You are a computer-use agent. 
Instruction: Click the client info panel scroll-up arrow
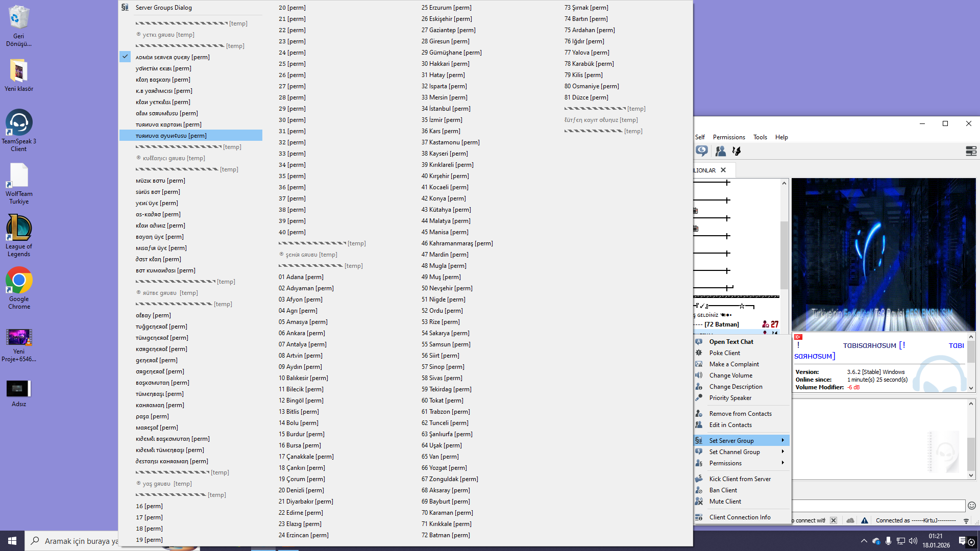[971, 337]
